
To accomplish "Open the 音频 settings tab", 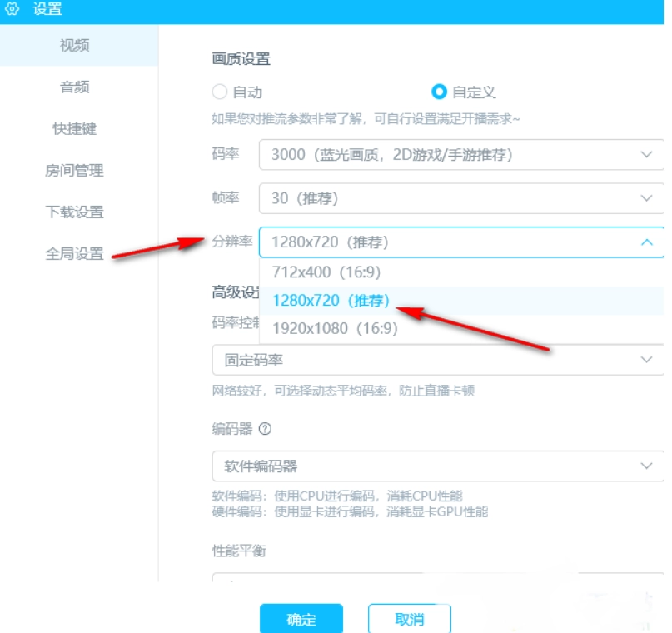I will point(75,87).
